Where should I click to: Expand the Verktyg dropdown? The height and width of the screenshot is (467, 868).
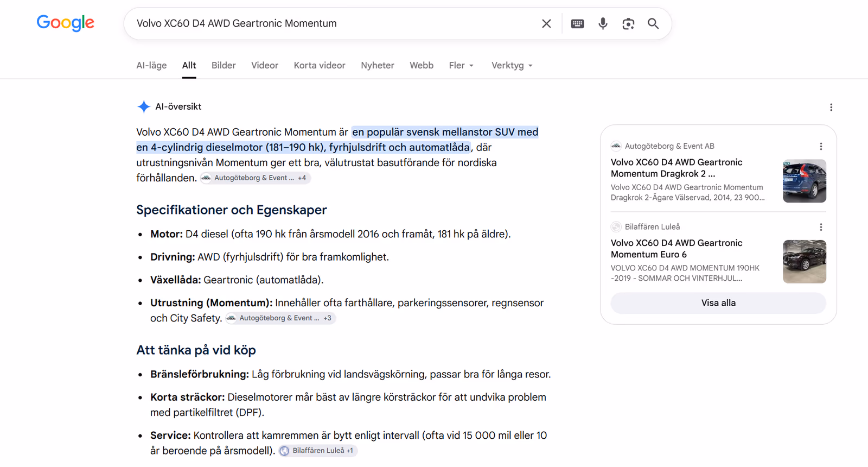coord(512,65)
